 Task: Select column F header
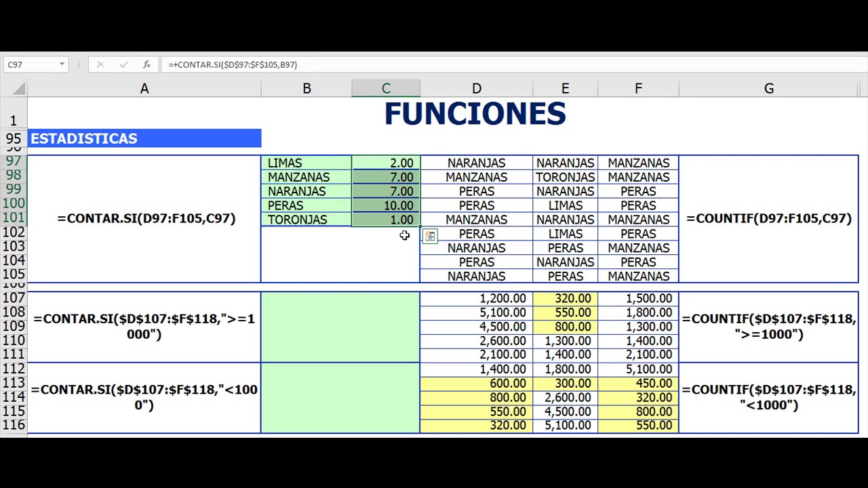(x=638, y=88)
